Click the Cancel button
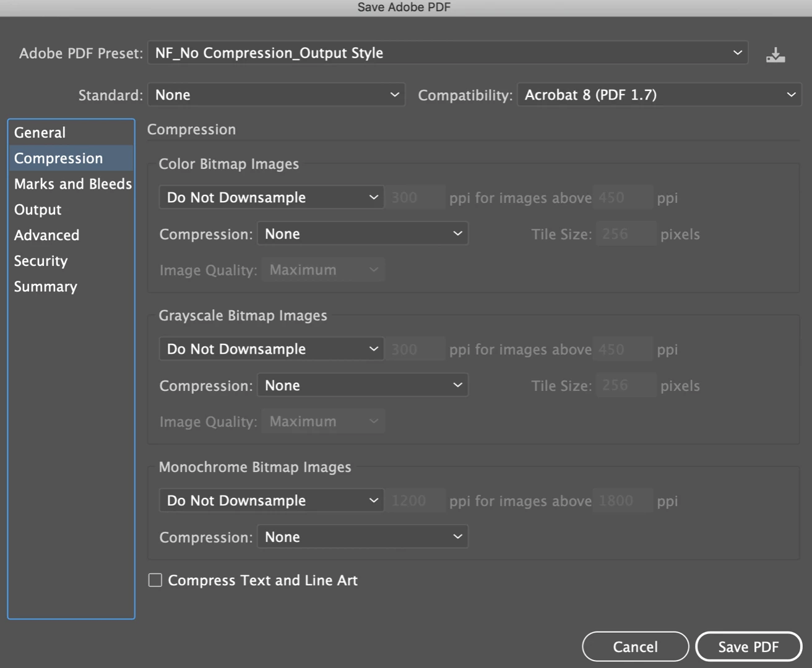The height and width of the screenshot is (668, 812). (x=636, y=647)
